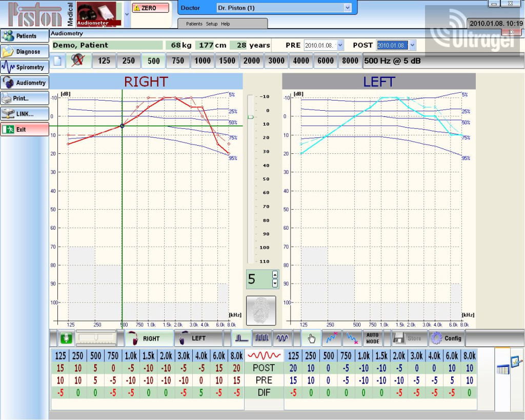The width and height of the screenshot is (525, 420).
Task: Enable AUTO MODE testing
Action: (x=373, y=338)
